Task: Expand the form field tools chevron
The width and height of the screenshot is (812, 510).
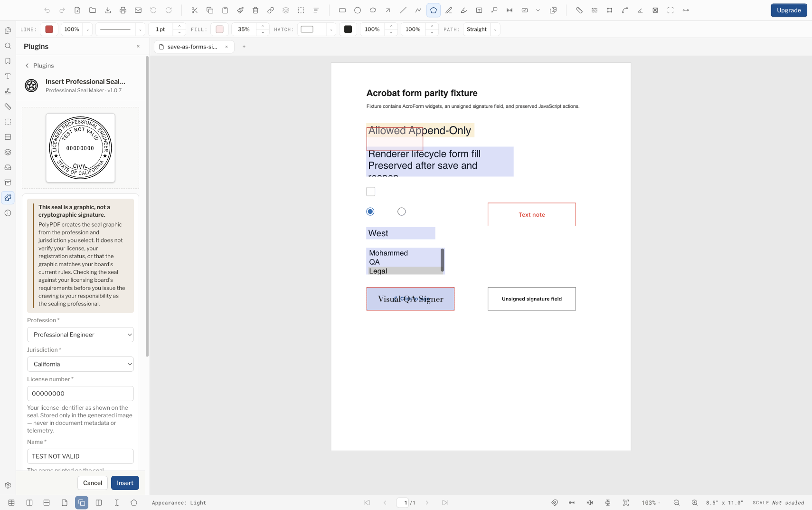Action: tap(538, 10)
